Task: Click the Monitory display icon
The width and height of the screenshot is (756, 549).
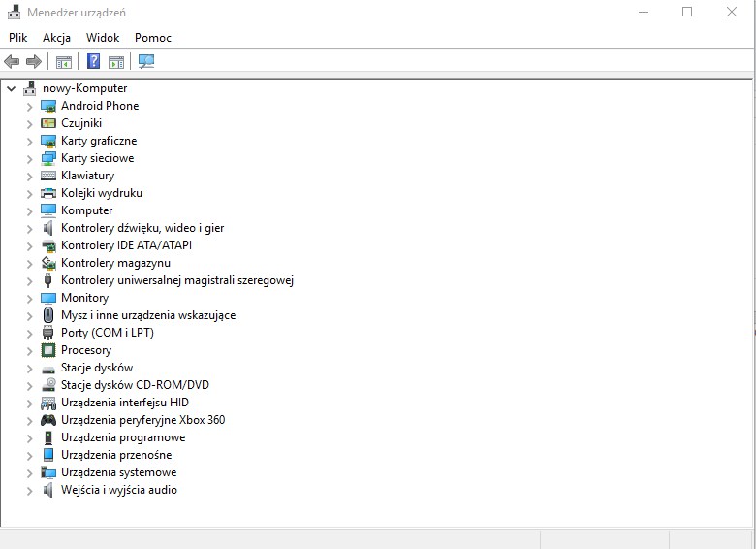Action: (48, 298)
